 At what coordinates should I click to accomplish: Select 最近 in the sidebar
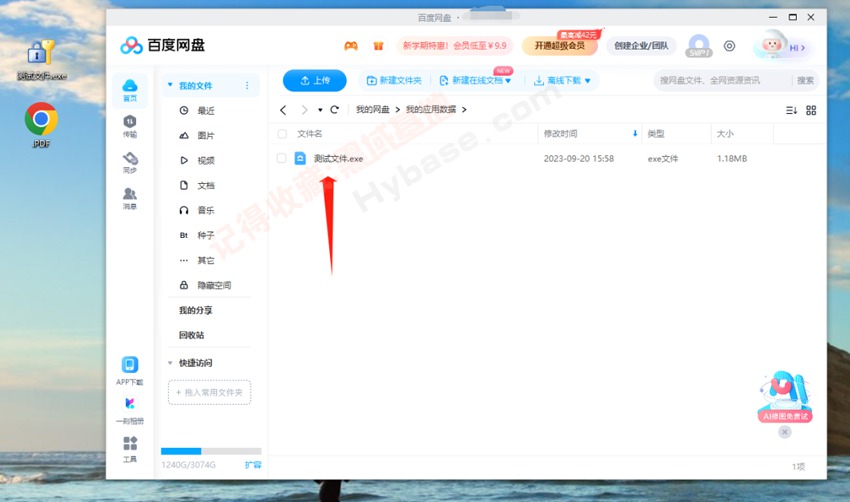pyautogui.click(x=206, y=111)
